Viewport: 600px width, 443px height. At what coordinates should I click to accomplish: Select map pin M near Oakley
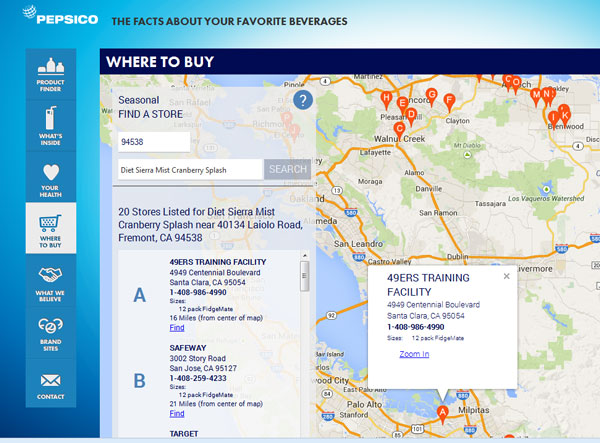(x=536, y=97)
